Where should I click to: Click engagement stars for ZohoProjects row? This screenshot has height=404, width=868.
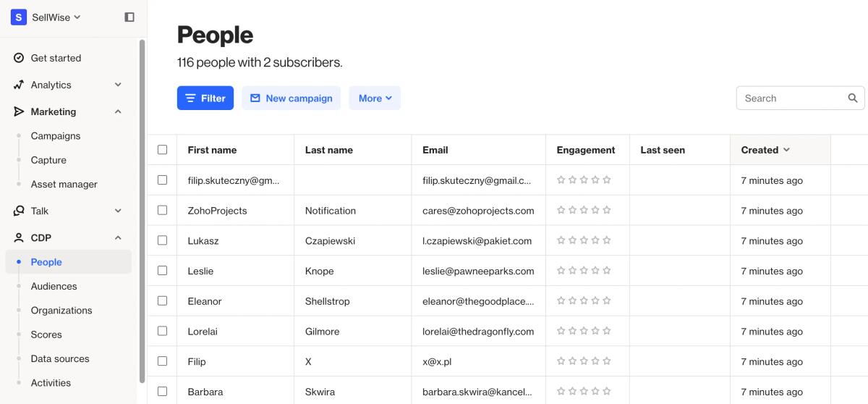click(584, 211)
